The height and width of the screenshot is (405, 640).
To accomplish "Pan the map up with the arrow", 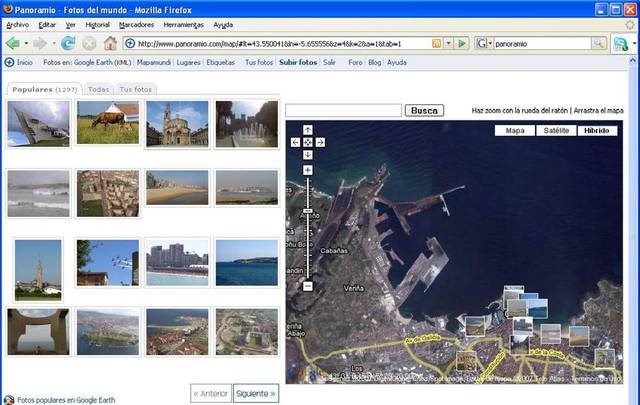I will click(x=308, y=130).
